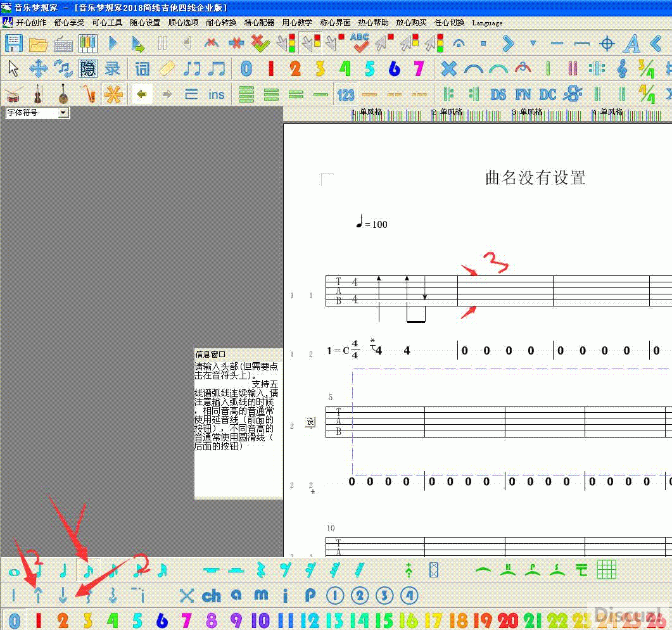The height and width of the screenshot is (630, 672).
Task: Click the Save floppy disk icon
Action: pyautogui.click(x=14, y=43)
